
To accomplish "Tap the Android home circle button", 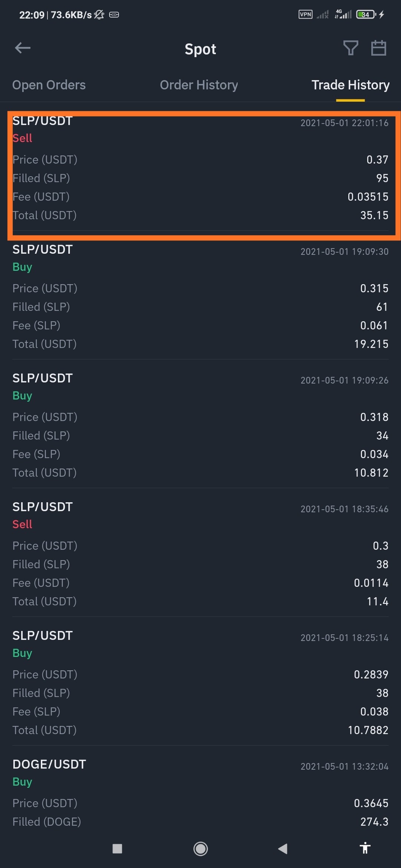I will (x=200, y=848).
